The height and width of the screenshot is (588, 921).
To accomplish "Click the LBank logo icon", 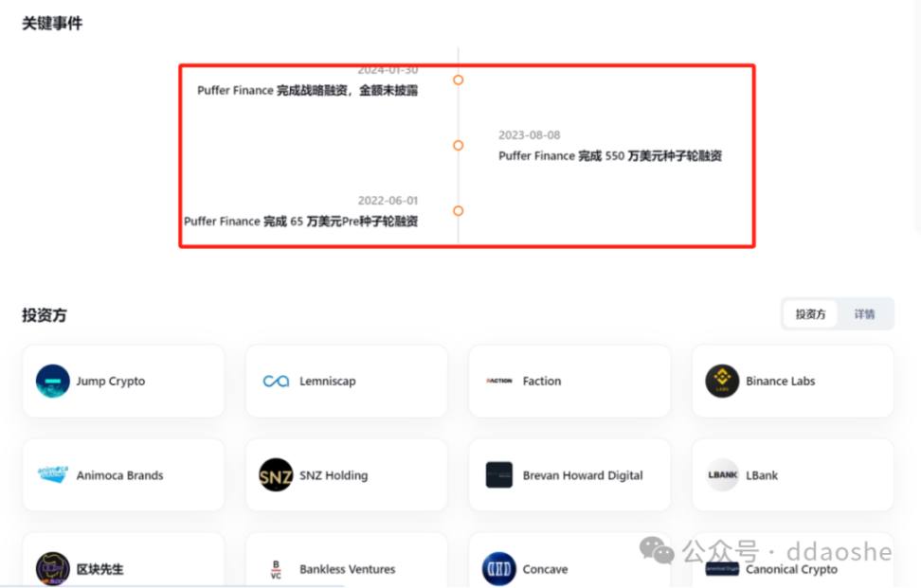I will pyautogui.click(x=722, y=474).
